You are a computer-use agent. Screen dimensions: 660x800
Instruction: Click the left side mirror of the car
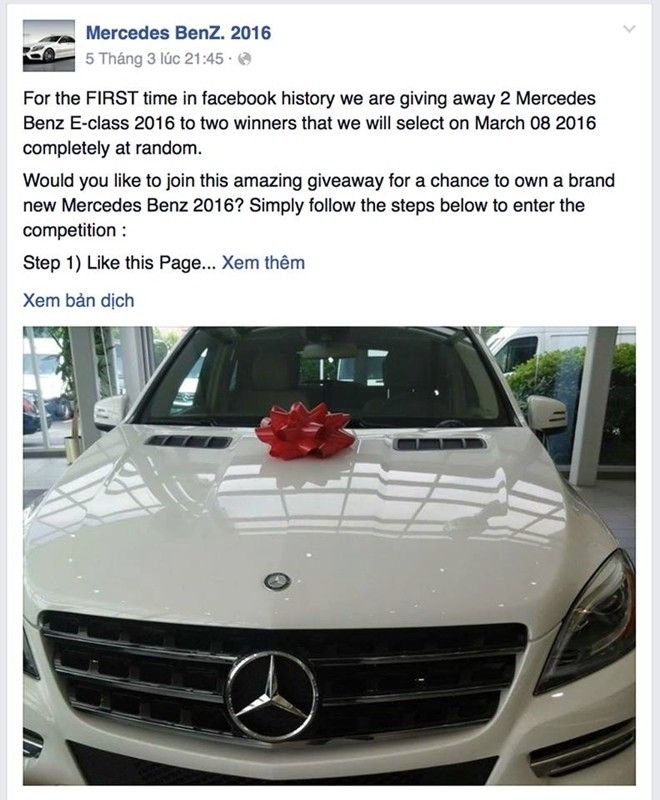click(x=110, y=412)
